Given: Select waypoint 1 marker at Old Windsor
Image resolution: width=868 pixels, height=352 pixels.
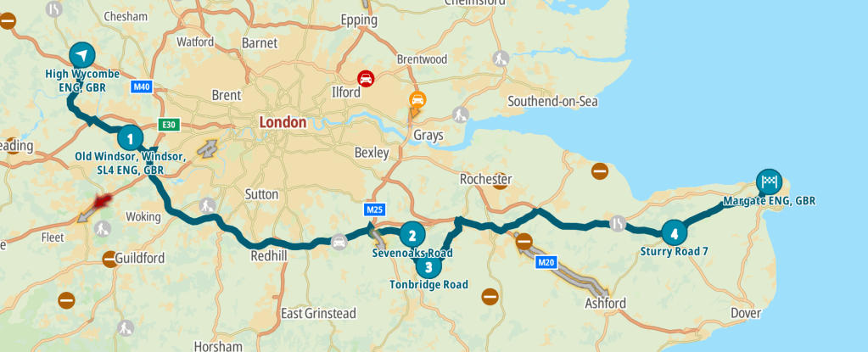Looking at the screenshot, I should point(130,138).
